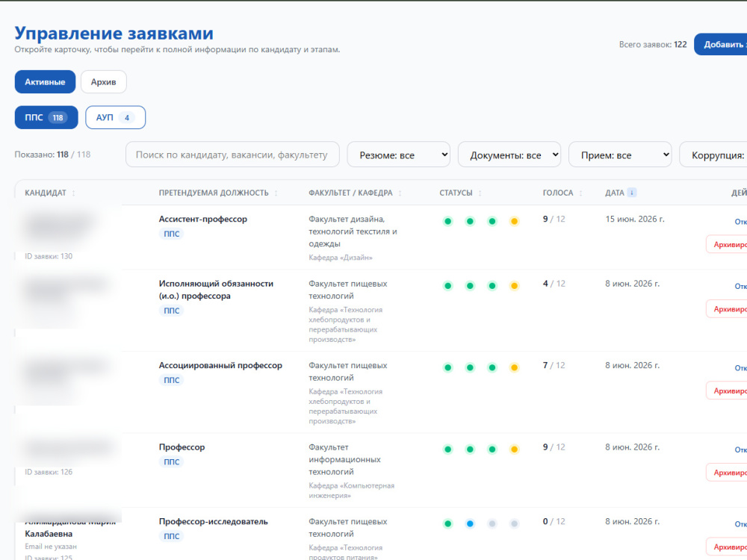Click blue status dot in Профессор-исследователь row
Screen dimensions: 747x560
click(x=470, y=524)
